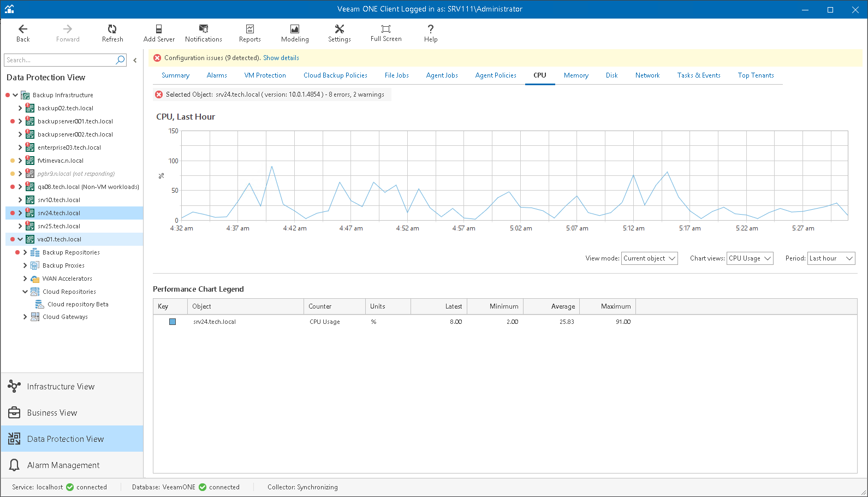868x497 pixels.
Task: Sort legend by the Maximum column header
Action: coord(608,306)
